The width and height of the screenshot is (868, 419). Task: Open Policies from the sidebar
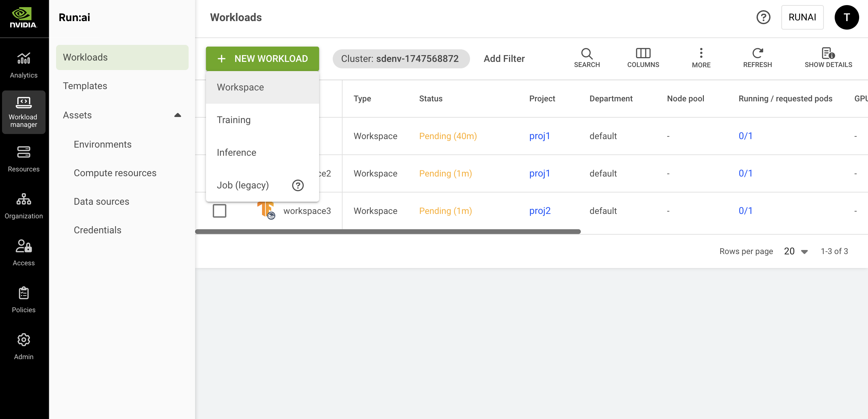tap(23, 299)
